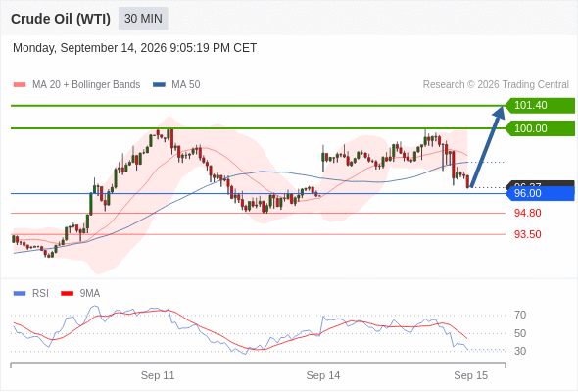This screenshot has width=578, height=392.
Task: Select the 101.40 green resistance price tag
Action: click(x=540, y=106)
